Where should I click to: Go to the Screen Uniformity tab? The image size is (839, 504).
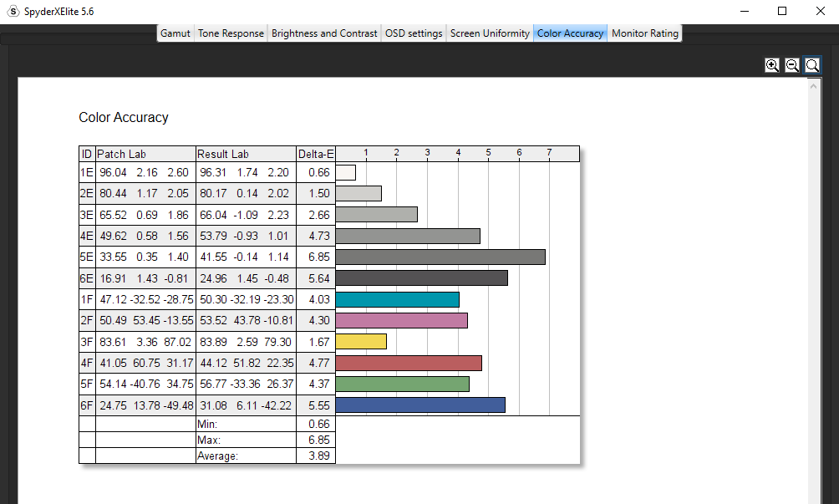[x=490, y=33]
